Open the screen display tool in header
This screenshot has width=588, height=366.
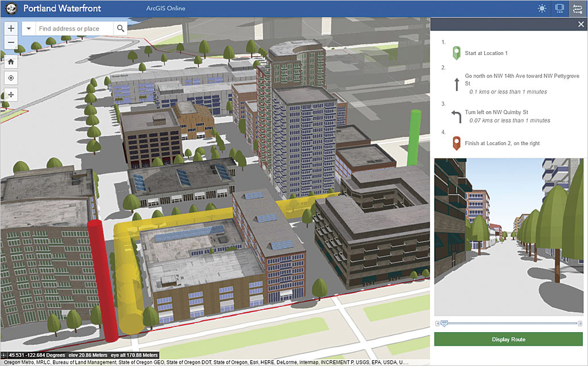[x=559, y=8]
